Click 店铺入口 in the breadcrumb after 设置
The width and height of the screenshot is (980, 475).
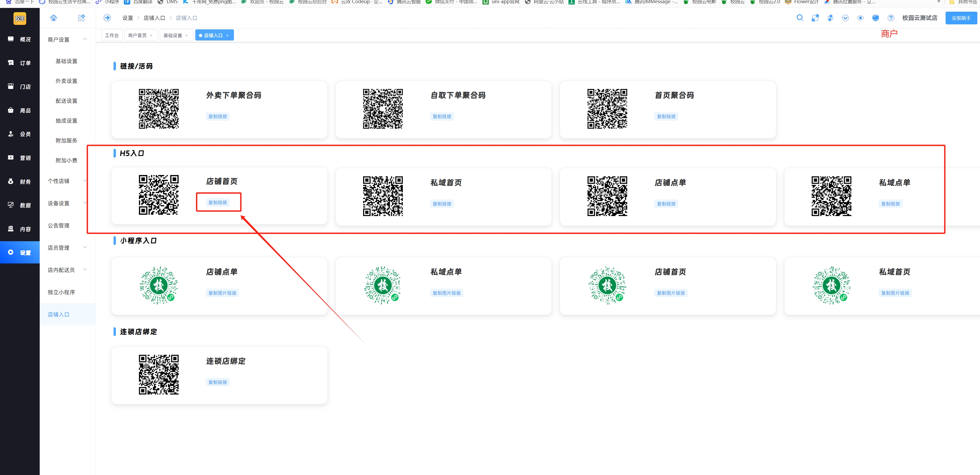(x=154, y=18)
